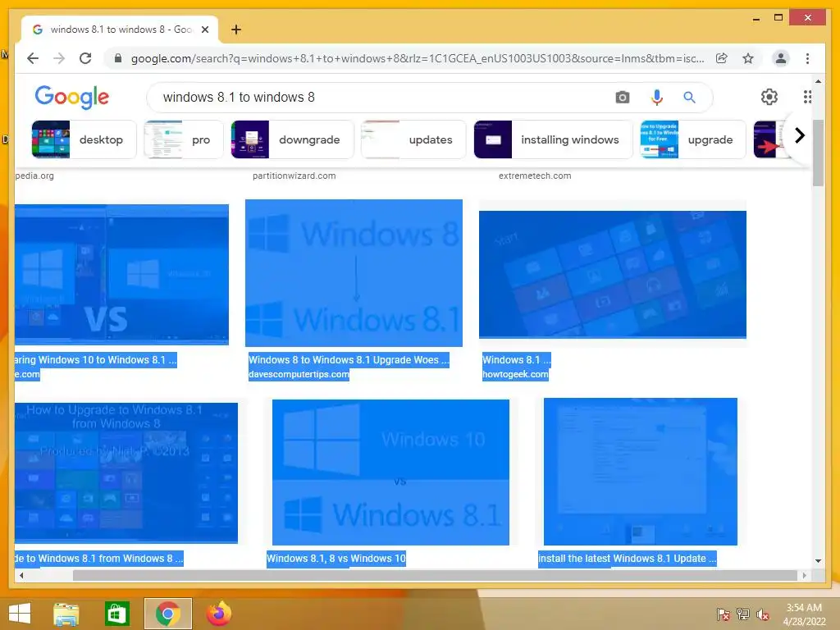Start voice search with microphone icon
This screenshot has width=840, height=630.
click(657, 97)
